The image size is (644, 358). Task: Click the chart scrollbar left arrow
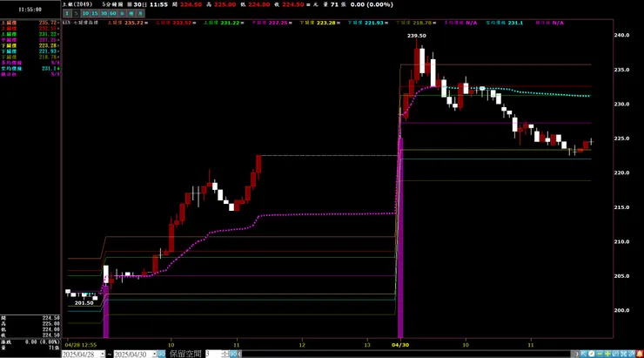click(x=239, y=355)
